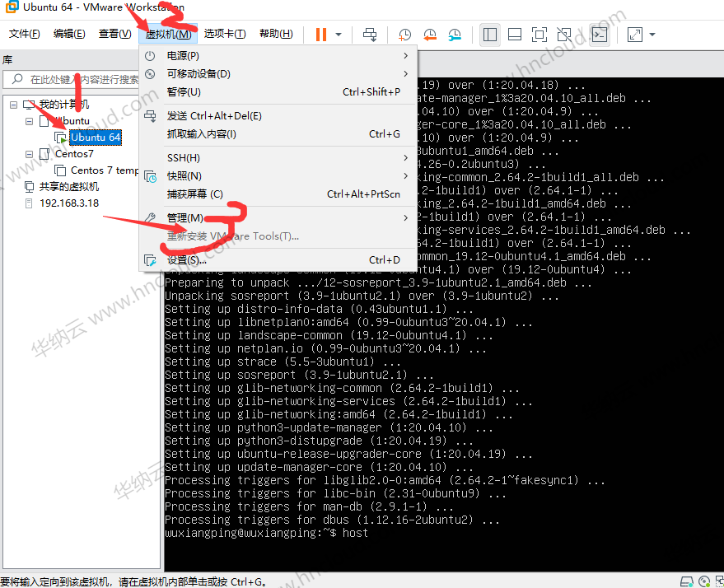Click the keyboard-send icon beside 发送 Ctrl+Alt+Del

click(150, 116)
